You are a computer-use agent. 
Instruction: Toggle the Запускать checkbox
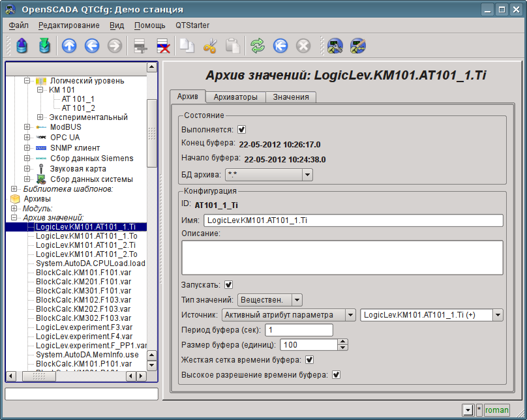pos(229,285)
